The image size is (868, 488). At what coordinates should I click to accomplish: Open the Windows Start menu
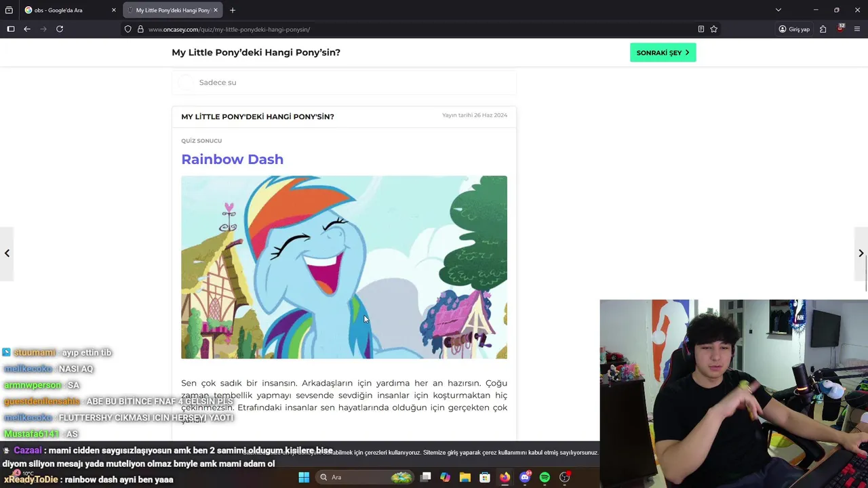point(304,477)
